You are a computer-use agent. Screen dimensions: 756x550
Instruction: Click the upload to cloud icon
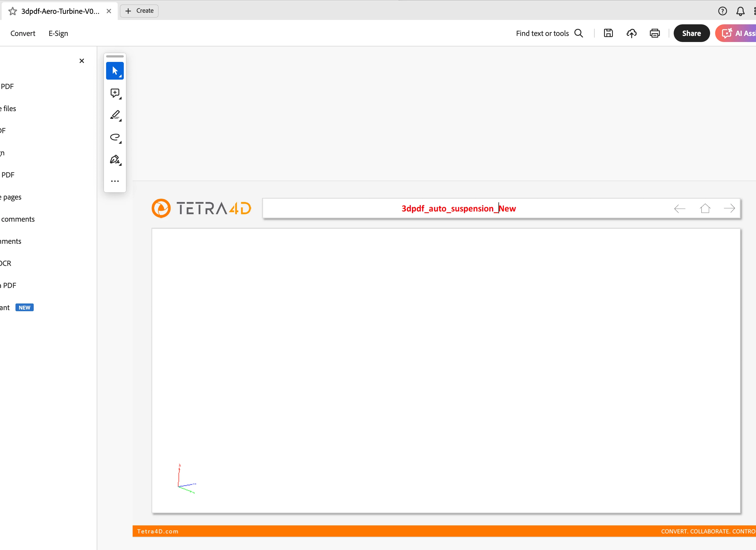(631, 33)
